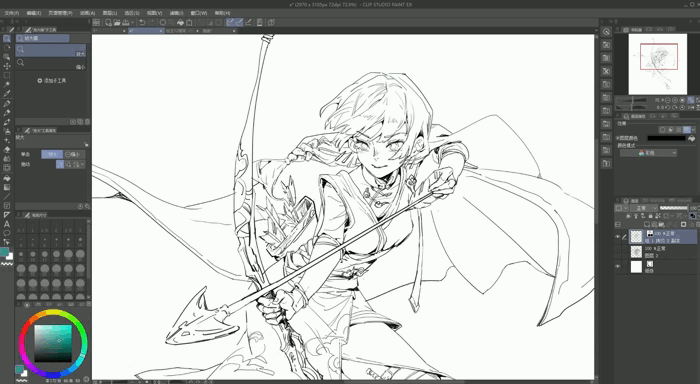Open the 拖动 drag mode dropdown arrow

[83, 164]
